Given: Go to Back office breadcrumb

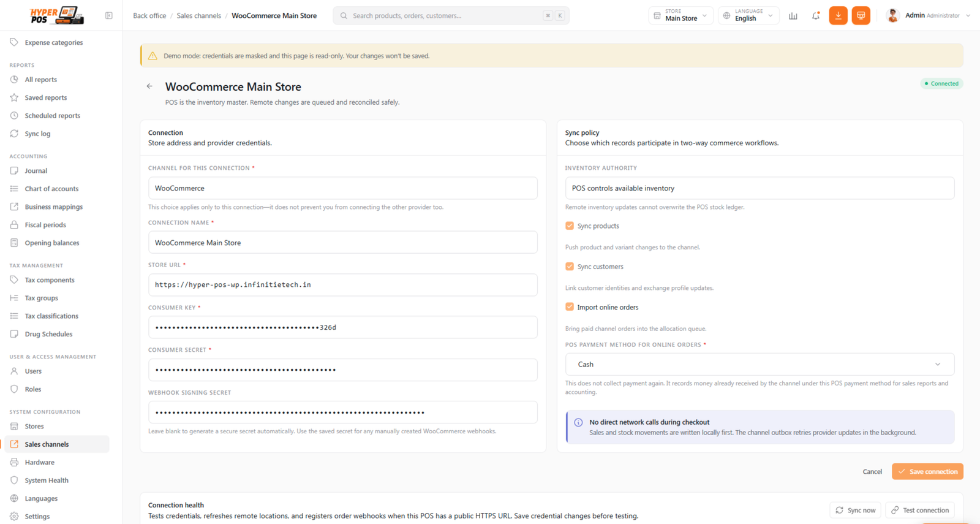Looking at the screenshot, I should pos(149,16).
